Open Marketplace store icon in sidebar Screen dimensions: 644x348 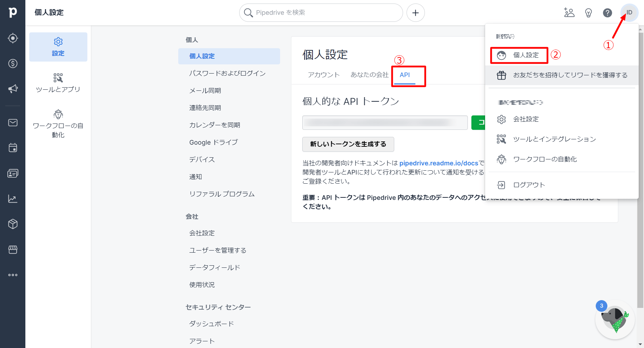(13, 249)
